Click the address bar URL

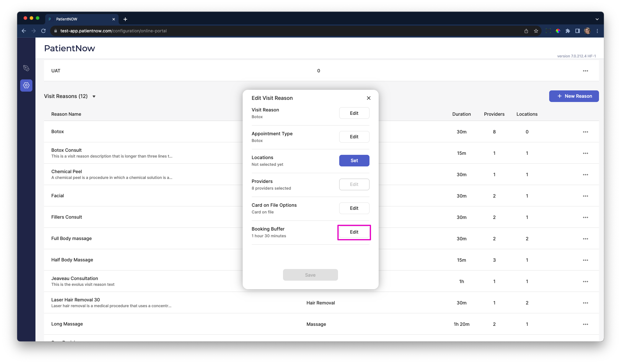click(x=113, y=31)
